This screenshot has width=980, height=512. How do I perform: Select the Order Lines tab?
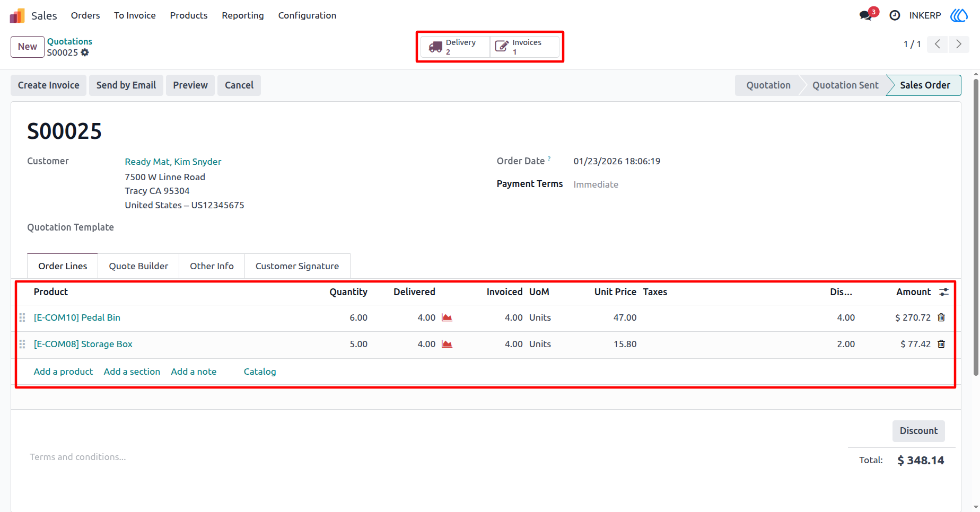point(63,266)
